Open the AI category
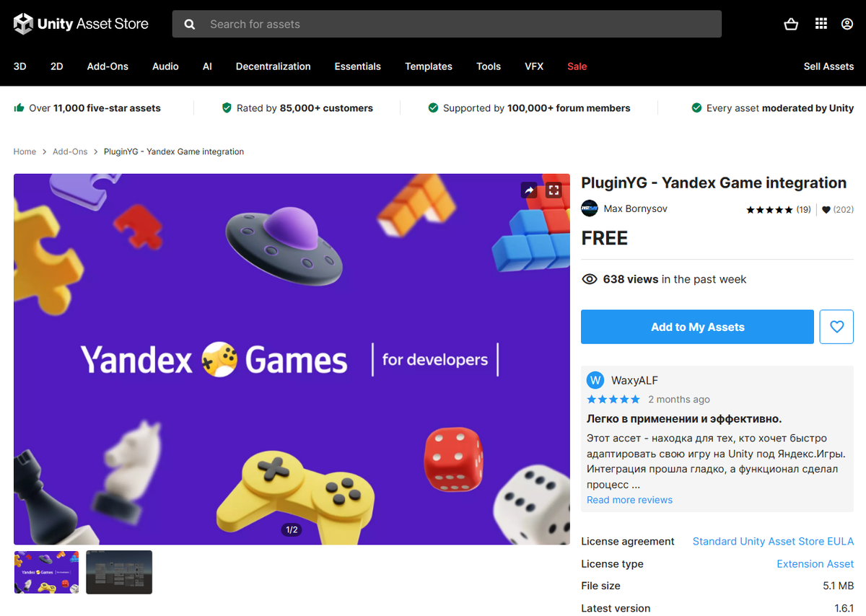 (207, 66)
